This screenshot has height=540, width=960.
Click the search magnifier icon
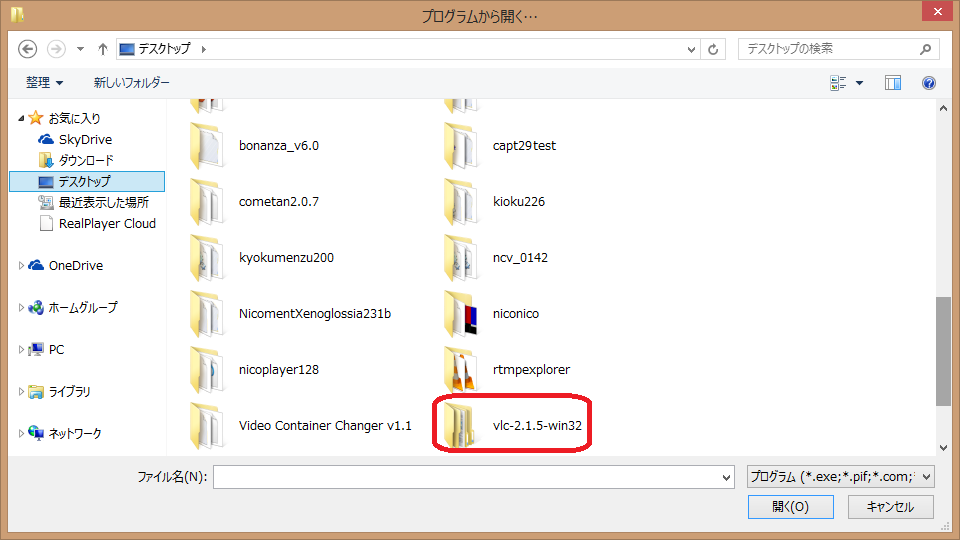point(925,49)
